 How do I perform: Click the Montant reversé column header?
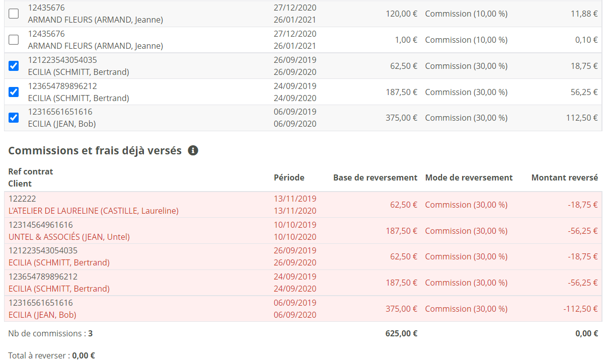564,177
